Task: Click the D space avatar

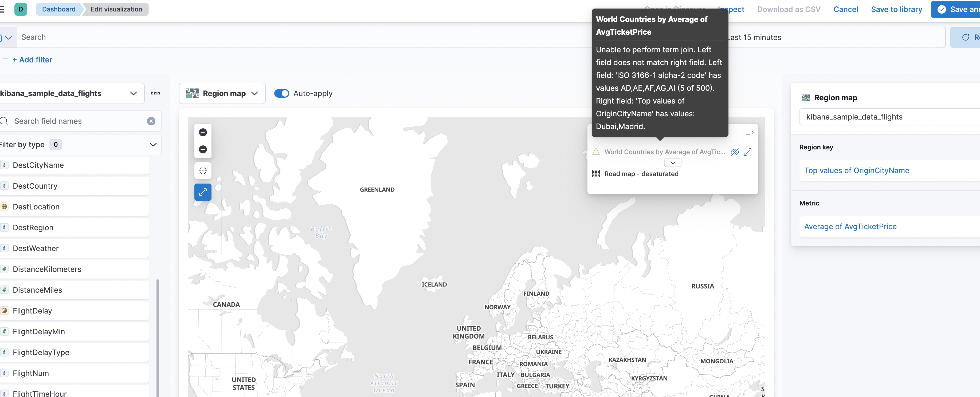Action: click(21, 9)
